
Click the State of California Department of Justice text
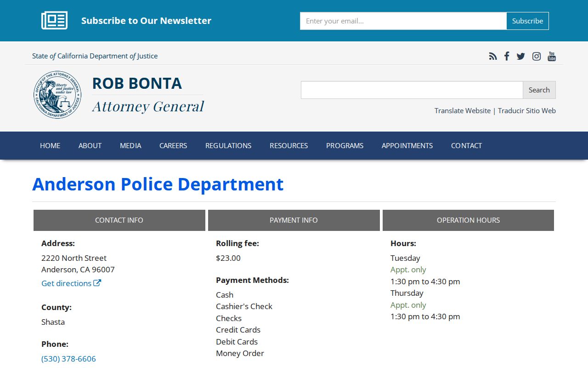[95, 56]
